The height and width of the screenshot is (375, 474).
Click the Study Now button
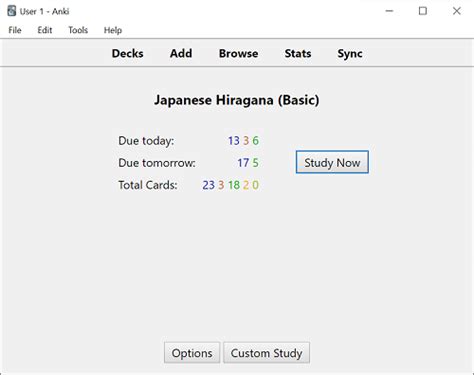tap(332, 162)
